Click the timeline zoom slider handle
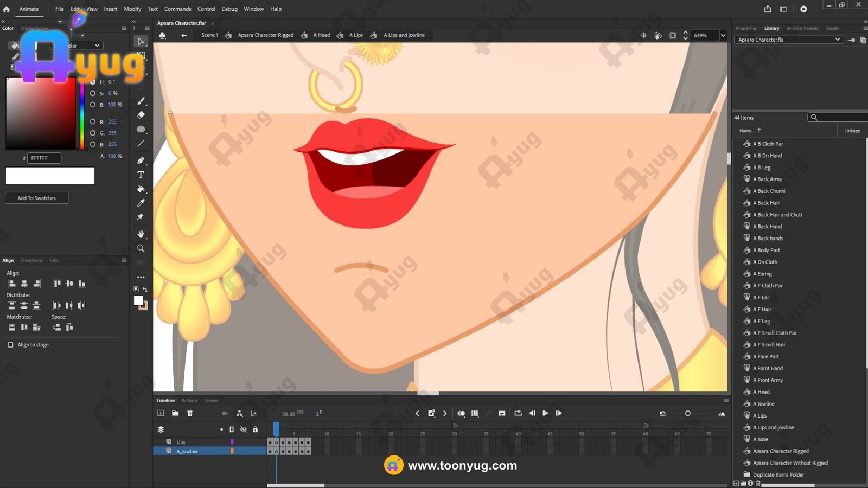 point(687,413)
